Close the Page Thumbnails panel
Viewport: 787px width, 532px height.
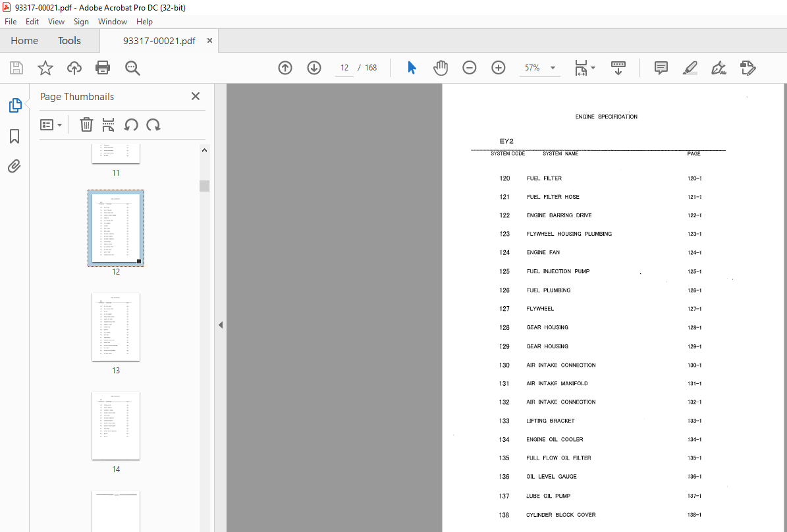(196, 96)
